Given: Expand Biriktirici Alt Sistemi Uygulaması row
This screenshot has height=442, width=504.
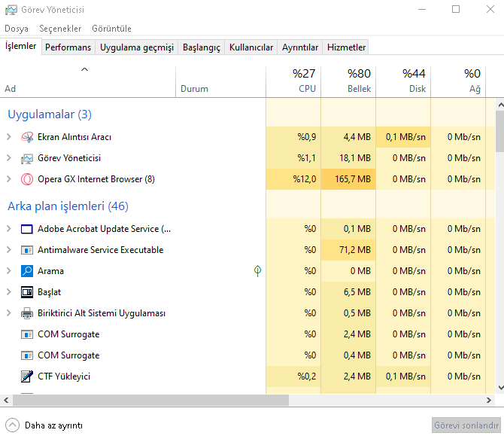Looking at the screenshot, I should (x=9, y=313).
